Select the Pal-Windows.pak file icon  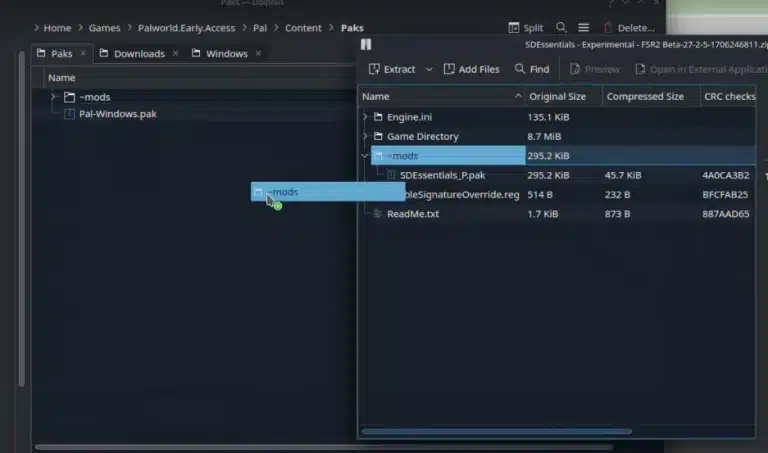tap(70, 114)
